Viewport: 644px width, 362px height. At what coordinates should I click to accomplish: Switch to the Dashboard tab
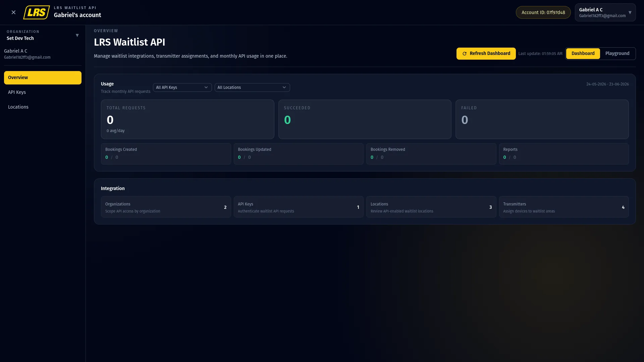pyautogui.click(x=583, y=54)
